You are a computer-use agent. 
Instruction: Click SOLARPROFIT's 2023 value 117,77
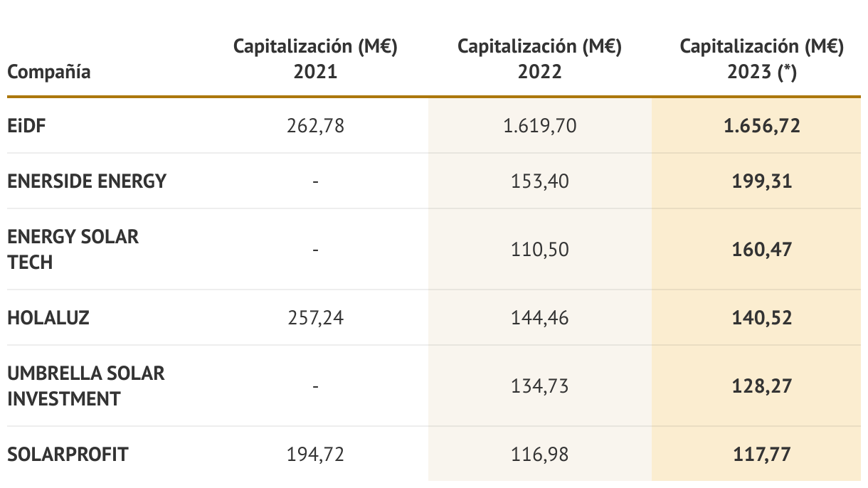(761, 454)
